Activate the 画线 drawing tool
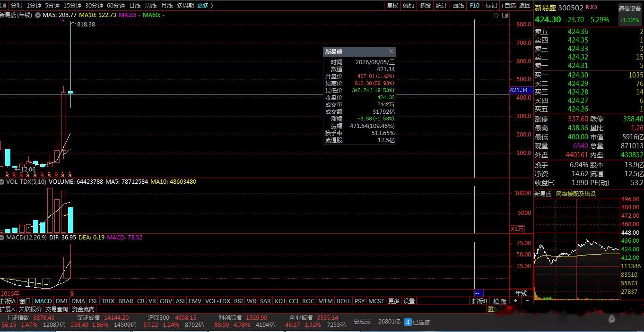 458,6
